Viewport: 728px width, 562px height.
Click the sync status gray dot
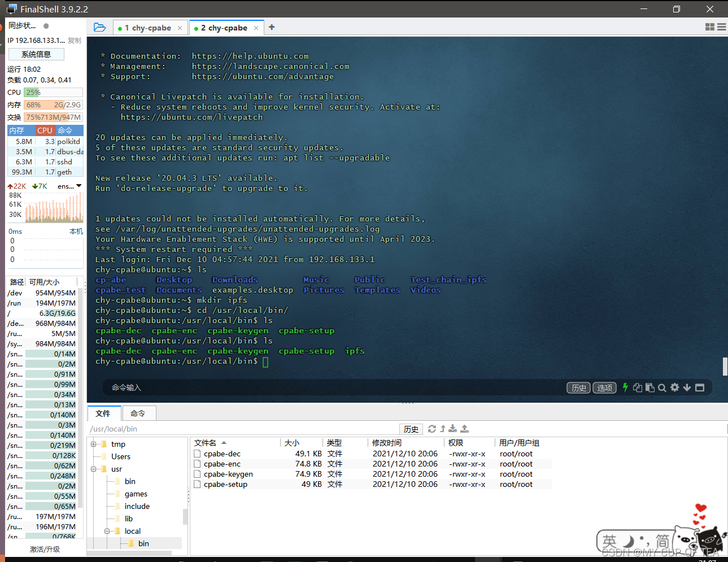(46, 25)
